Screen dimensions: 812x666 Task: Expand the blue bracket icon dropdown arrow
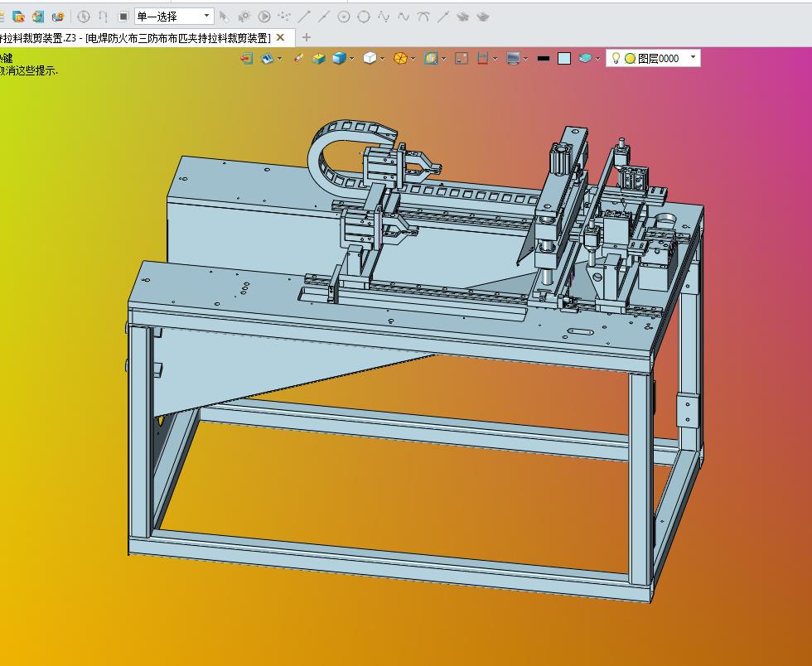495,59
